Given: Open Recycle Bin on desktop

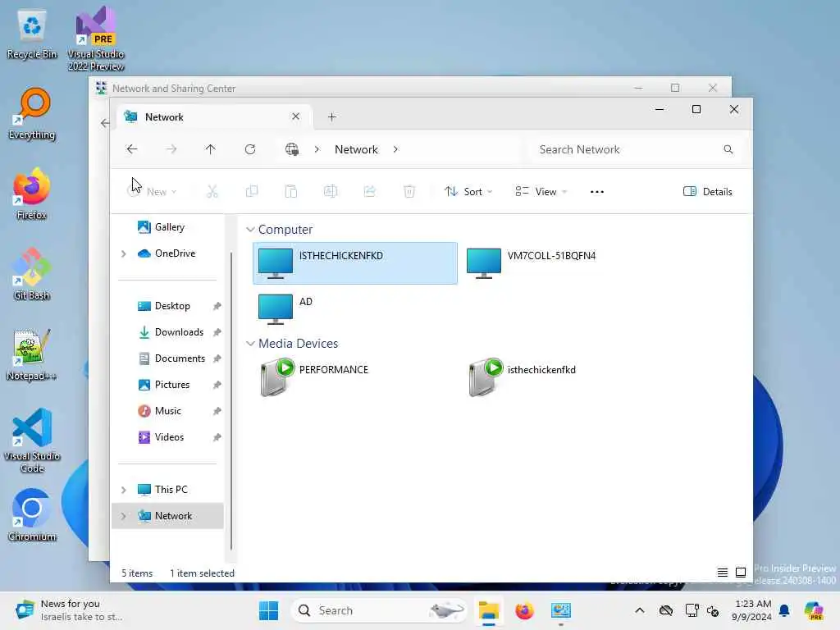Looking at the screenshot, I should [x=32, y=34].
